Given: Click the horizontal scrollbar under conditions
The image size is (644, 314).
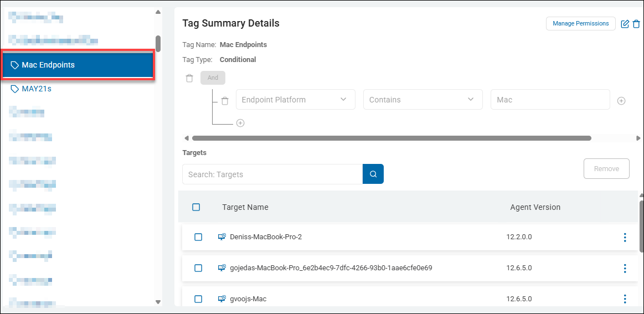Looking at the screenshot, I should click(391, 138).
